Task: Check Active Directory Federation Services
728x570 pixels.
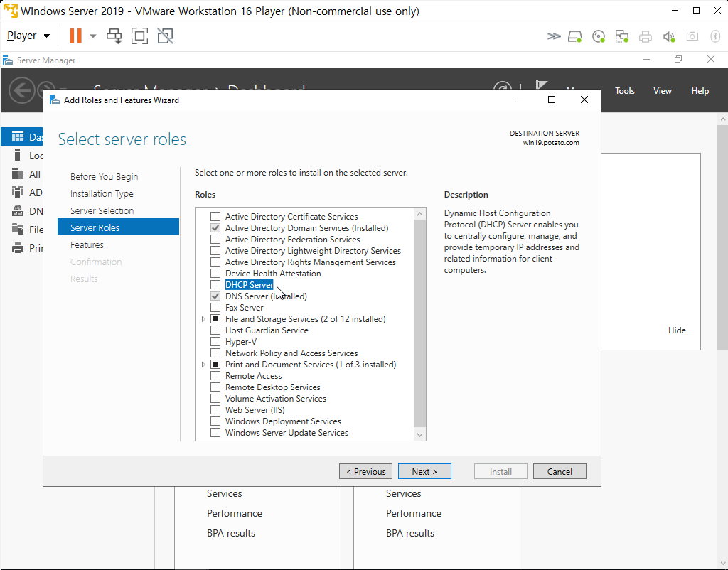Action: [x=215, y=239]
